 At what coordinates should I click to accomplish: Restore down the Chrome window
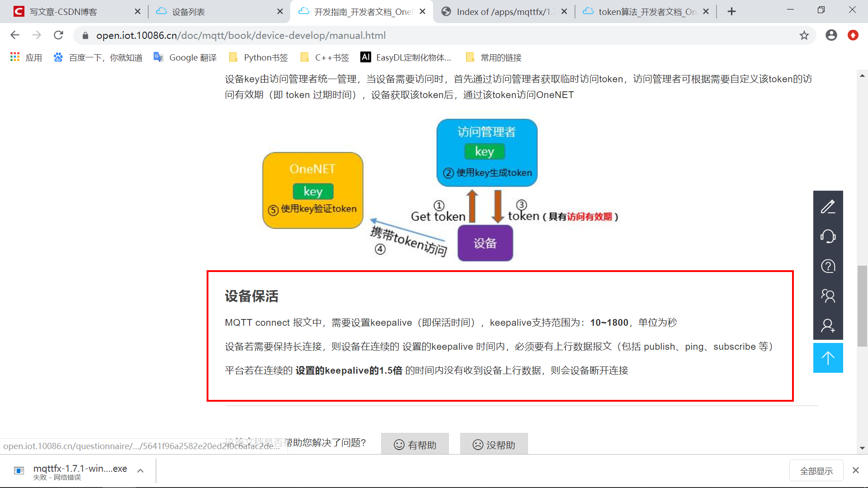821,10
